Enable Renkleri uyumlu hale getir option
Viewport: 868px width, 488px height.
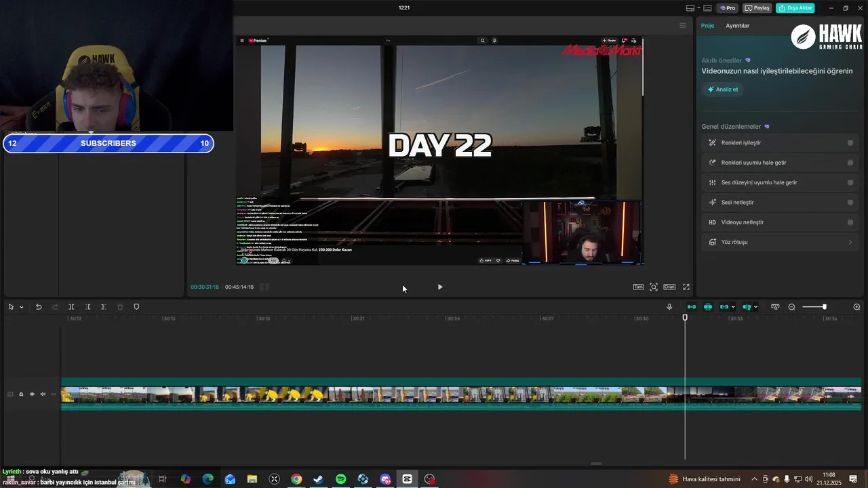point(850,163)
